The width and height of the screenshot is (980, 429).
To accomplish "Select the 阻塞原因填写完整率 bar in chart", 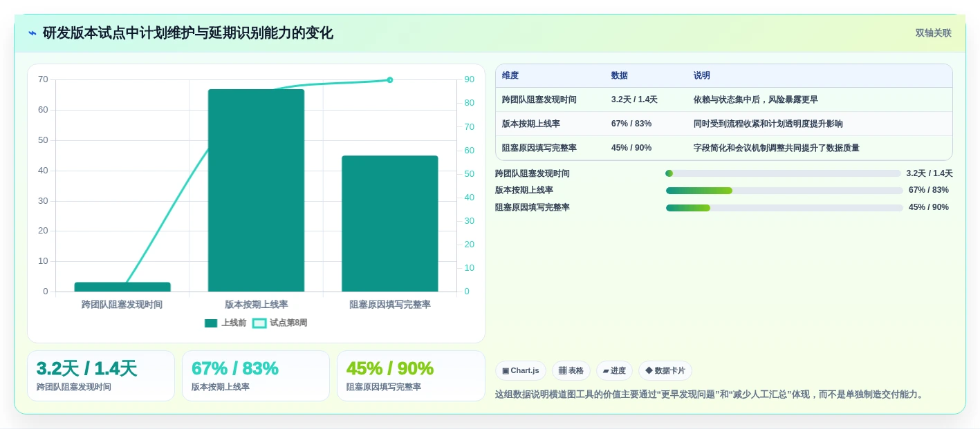I will point(390,223).
